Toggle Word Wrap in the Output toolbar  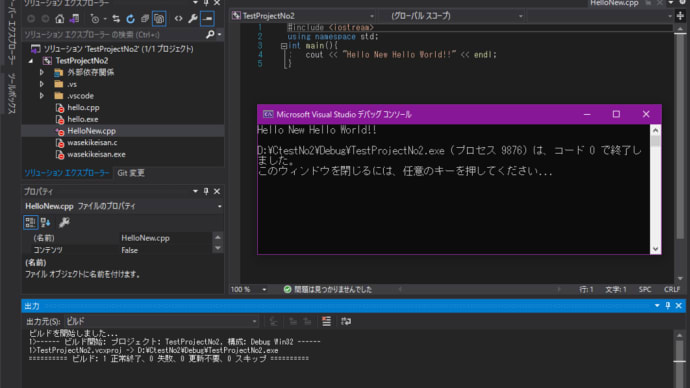point(346,322)
